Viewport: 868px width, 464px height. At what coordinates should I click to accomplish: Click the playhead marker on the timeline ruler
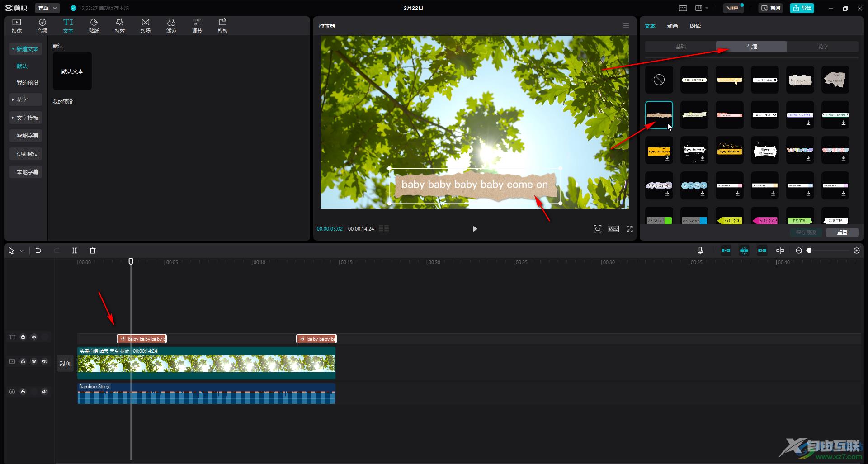click(131, 261)
